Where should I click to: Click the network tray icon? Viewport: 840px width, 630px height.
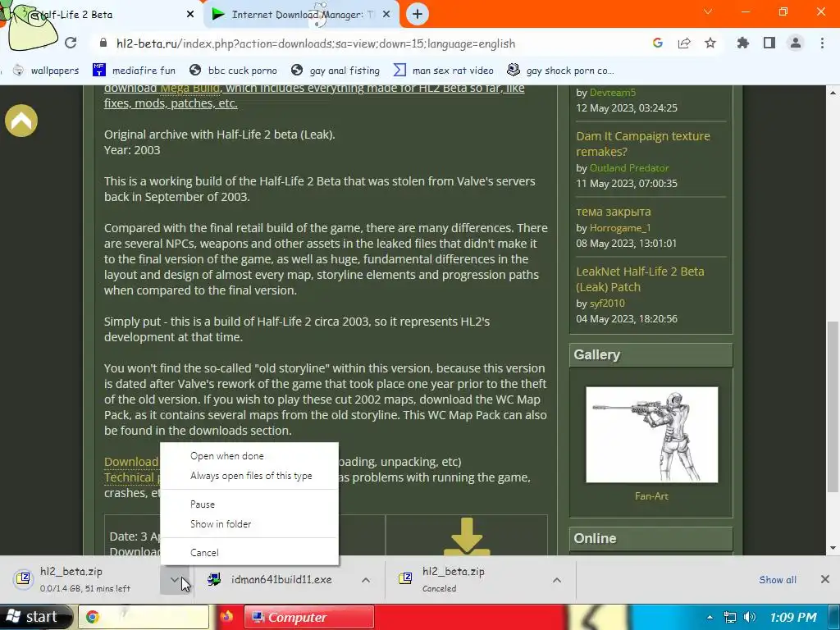pos(729,617)
